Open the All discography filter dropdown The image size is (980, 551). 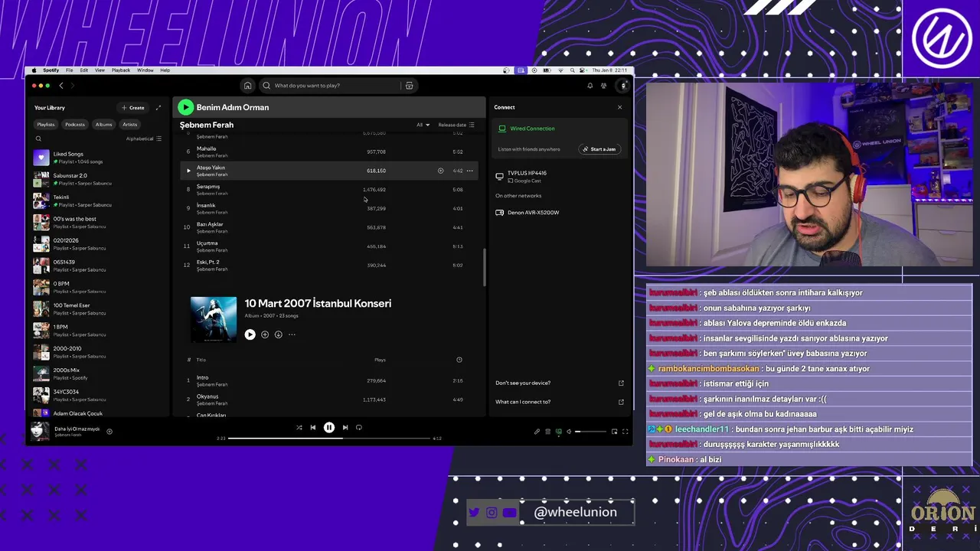coord(423,125)
